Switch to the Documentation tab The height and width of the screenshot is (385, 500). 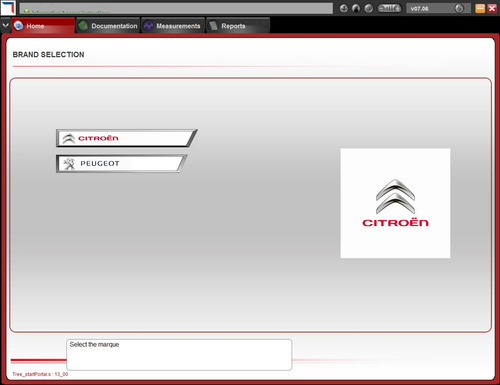click(108, 26)
